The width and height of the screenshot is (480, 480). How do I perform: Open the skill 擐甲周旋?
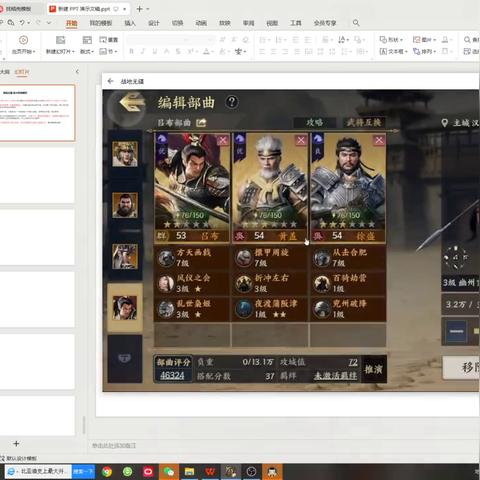click(270, 257)
